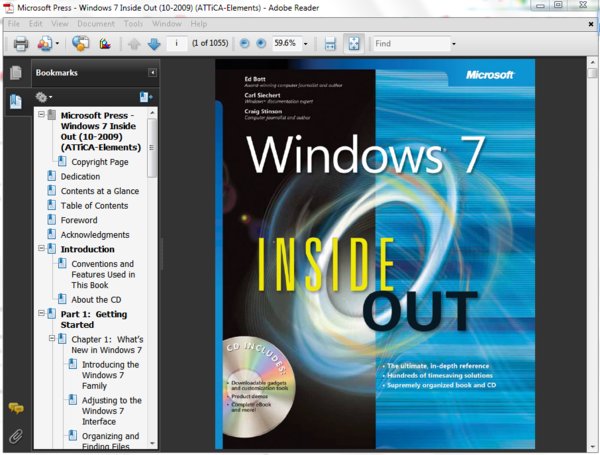Open the Pages thumbnails panel icon
The image size is (600, 455).
coord(16,73)
